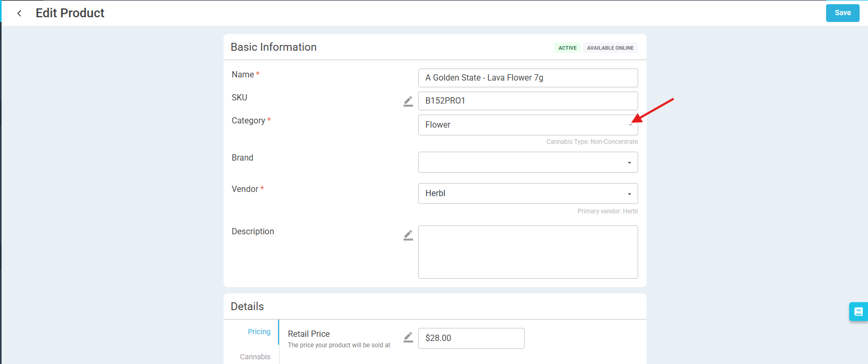This screenshot has width=868, height=364.
Task: Switch to the Pricing tab
Action: (x=259, y=332)
